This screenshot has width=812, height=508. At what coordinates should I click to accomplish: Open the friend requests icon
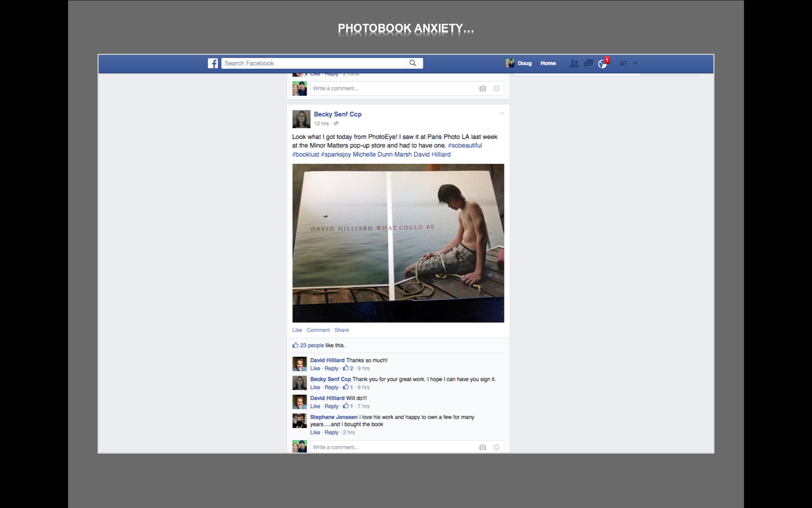tap(574, 63)
